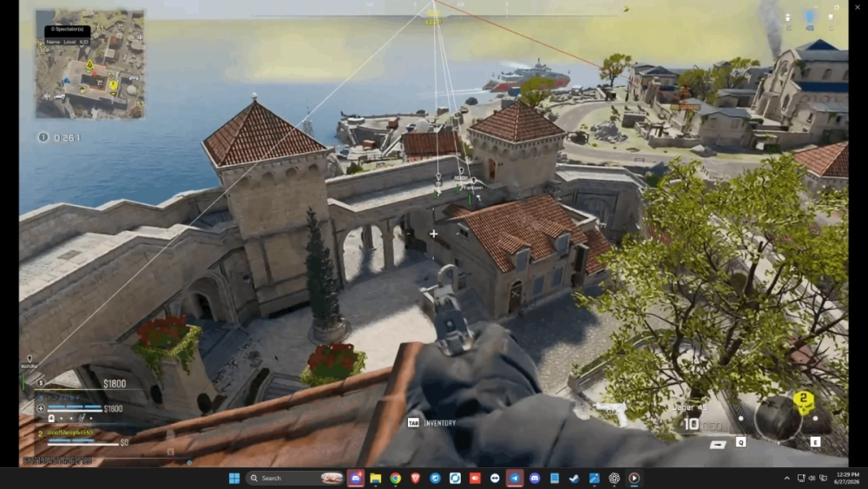Screen dimensions: 868x489
Task: Click the taskbar Search box
Action: click(296, 478)
